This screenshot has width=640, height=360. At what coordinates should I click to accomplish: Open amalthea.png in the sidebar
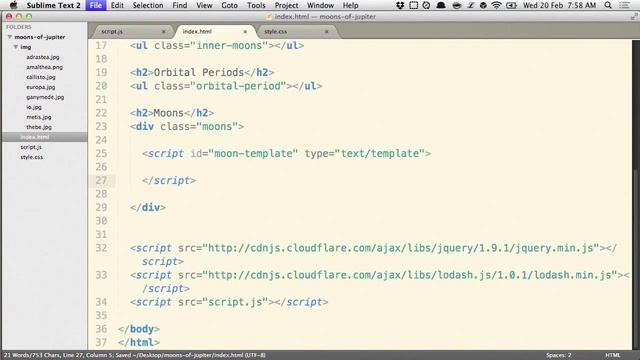click(x=44, y=67)
